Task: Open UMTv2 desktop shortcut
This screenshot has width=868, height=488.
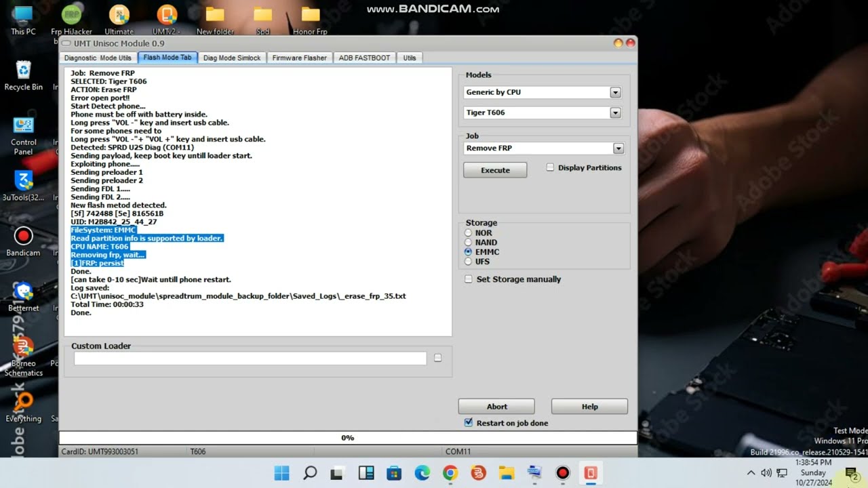Action: [x=166, y=20]
